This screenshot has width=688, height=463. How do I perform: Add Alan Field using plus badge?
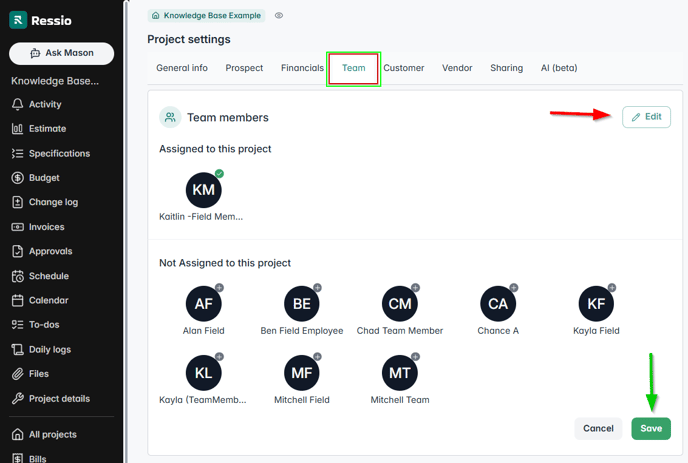coord(219,288)
